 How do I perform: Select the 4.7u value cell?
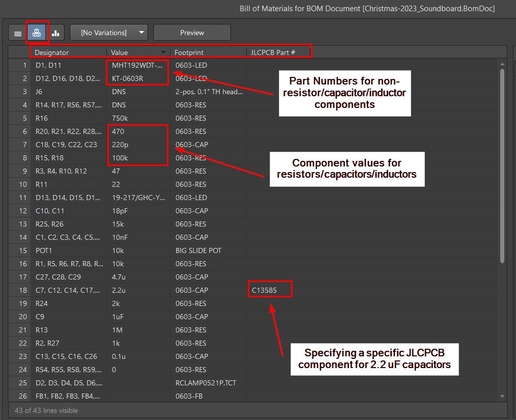click(x=138, y=277)
